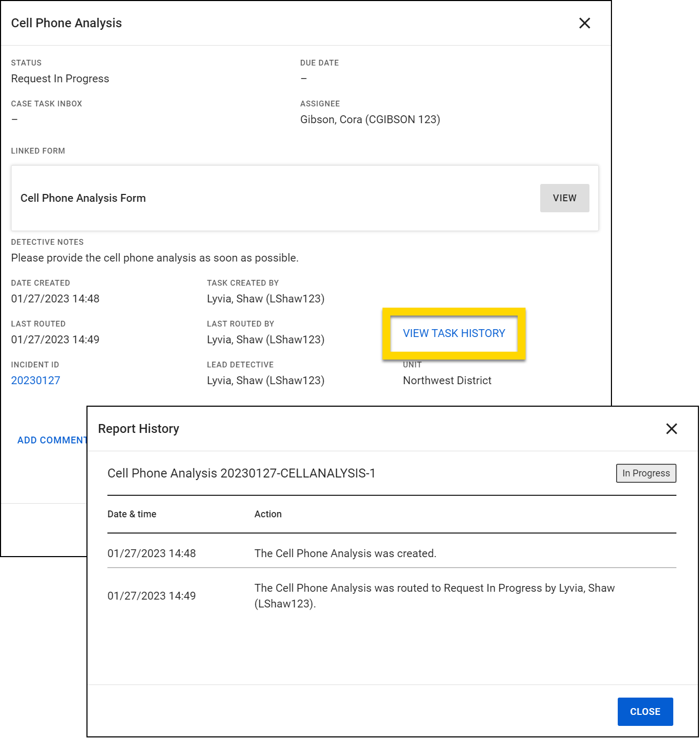Select assignee Gibson, Cora (CGIBSON 123)
The height and width of the screenshot is (739, 700).
pyautogui.click(x=369, y=119)
